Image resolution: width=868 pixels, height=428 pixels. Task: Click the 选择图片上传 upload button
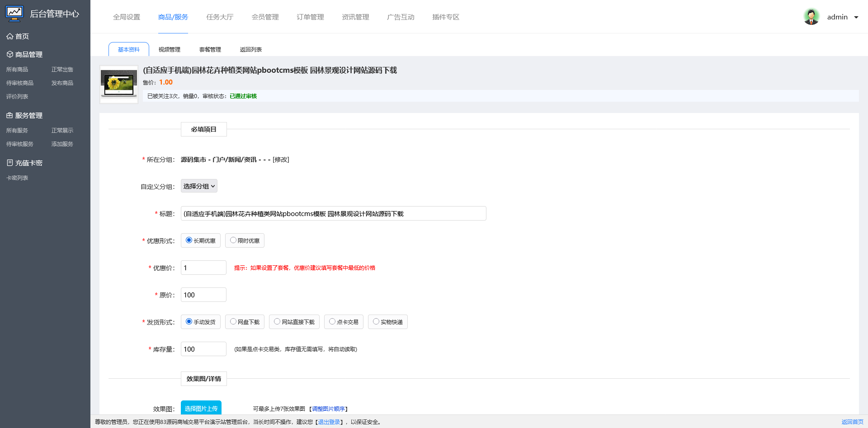point(201,408)
